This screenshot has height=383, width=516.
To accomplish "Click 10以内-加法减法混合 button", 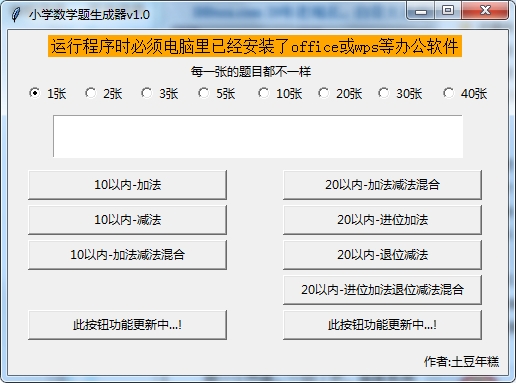I will [x=127, y=255].
